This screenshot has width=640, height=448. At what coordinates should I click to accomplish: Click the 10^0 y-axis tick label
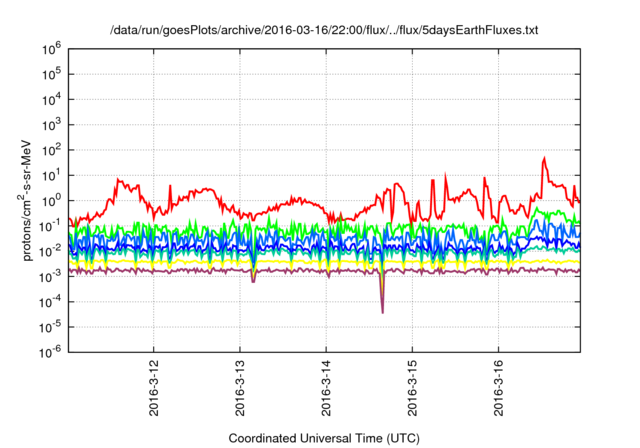click(51, 201)
